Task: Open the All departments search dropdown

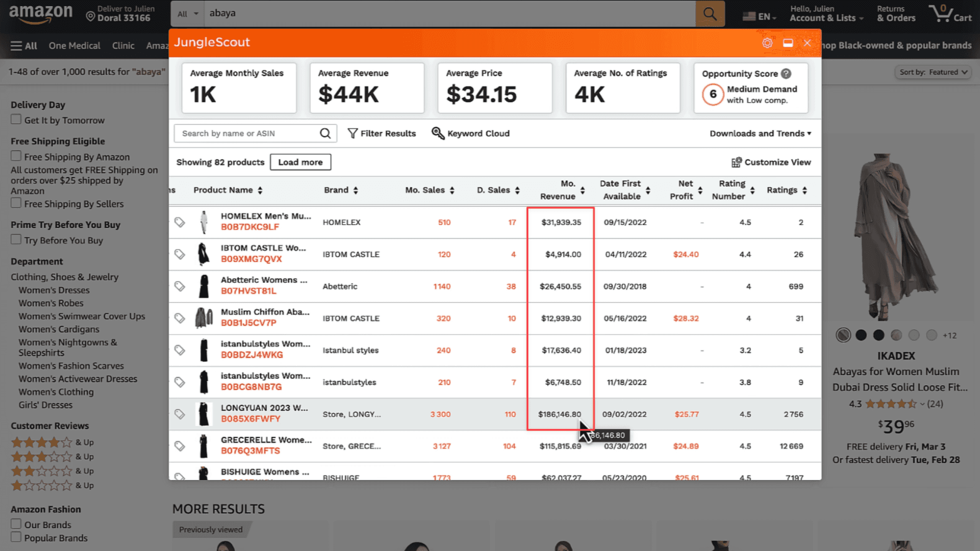Action: point(187,14)
